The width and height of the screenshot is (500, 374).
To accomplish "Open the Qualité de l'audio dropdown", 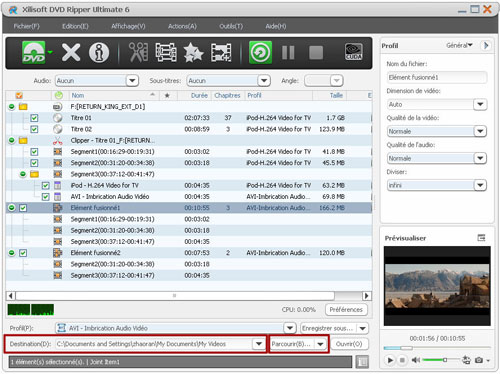I will (480, 158).
